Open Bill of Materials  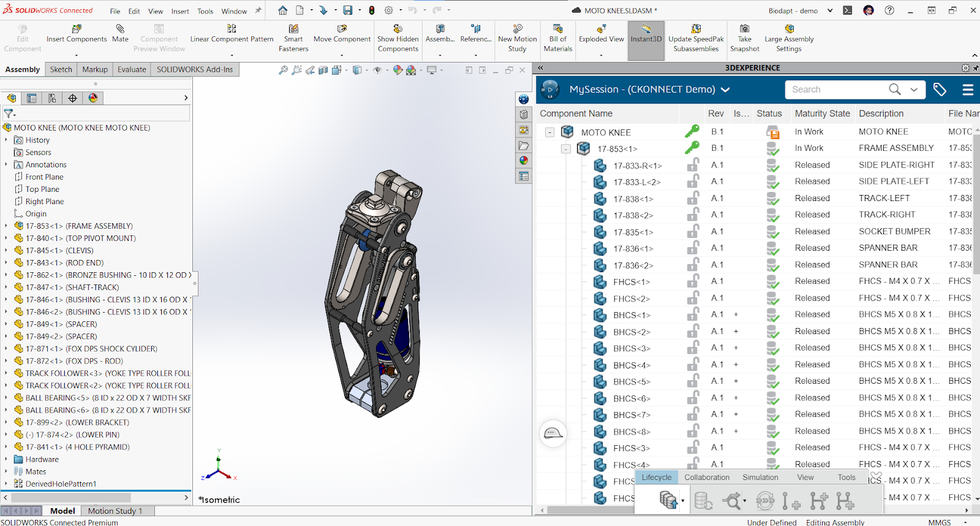pyautogui.click(x=558, y=38)
